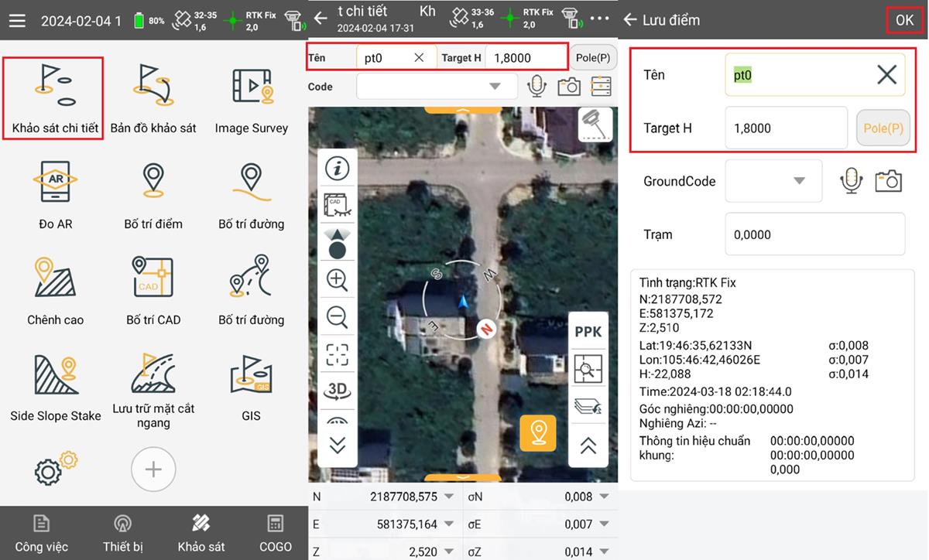Toggle PPK recording mode
The image size is (929, 560).
coord(588,332)
